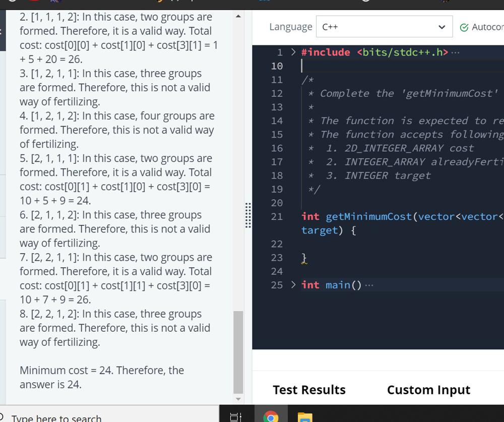The image size is (504, 422).
Task: Click the problem panel scrollbar thumb
Action: coord(238,352)
